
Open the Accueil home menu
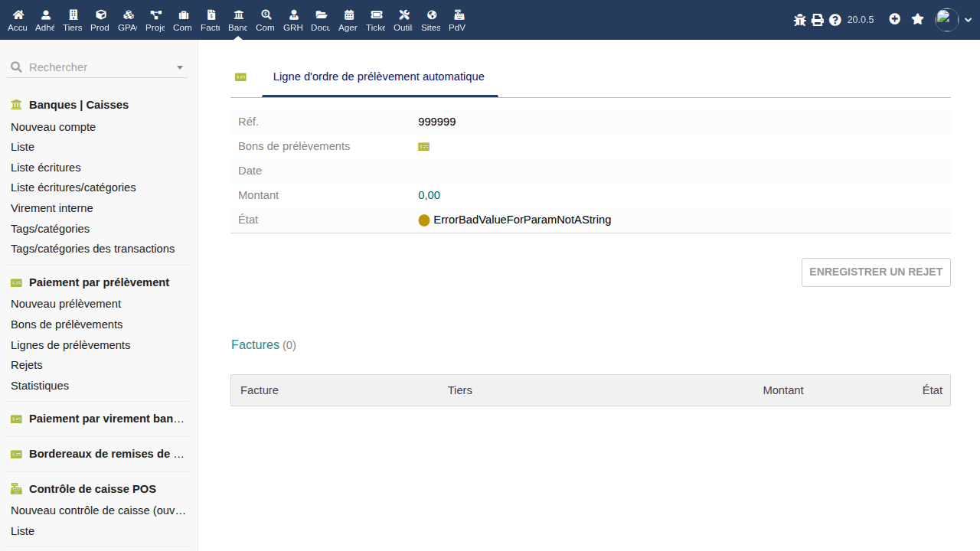(x=18, y=20)
